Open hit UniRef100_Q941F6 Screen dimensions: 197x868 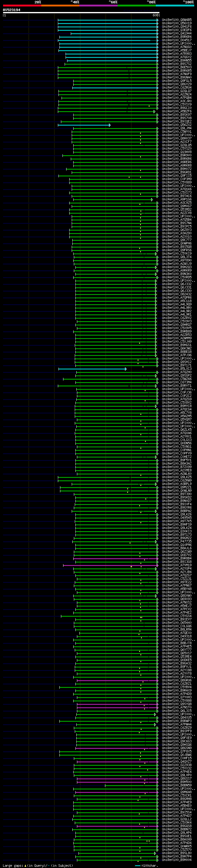[177, 26]
